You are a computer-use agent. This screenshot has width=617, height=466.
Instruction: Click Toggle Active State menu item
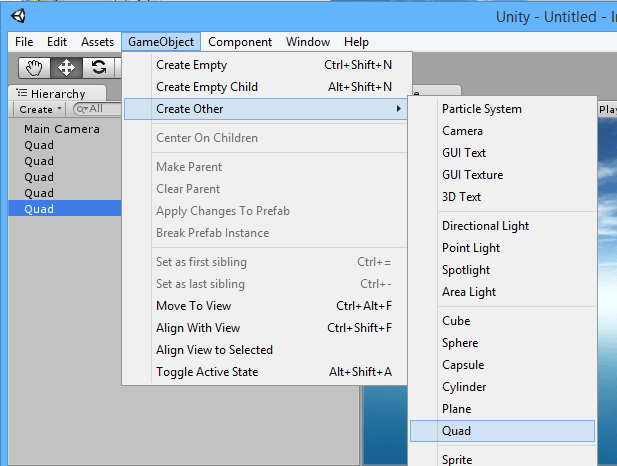(x=207, y=372)
